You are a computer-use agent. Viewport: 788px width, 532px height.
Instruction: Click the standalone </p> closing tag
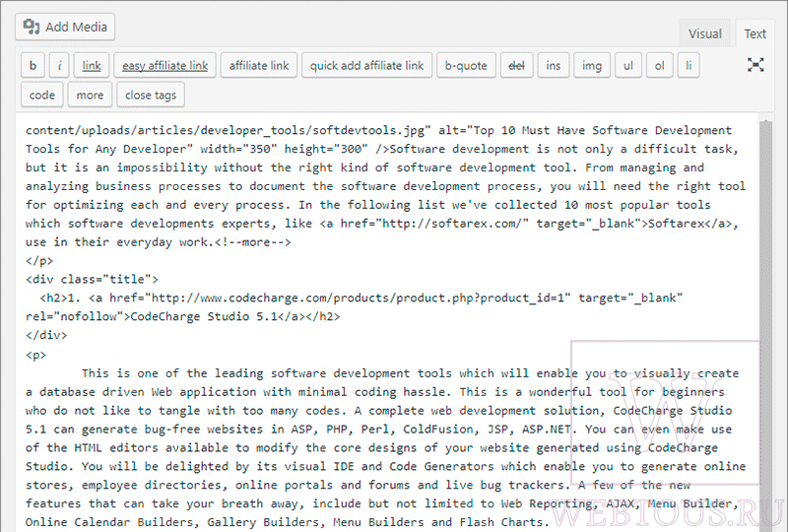coord(39,261)
